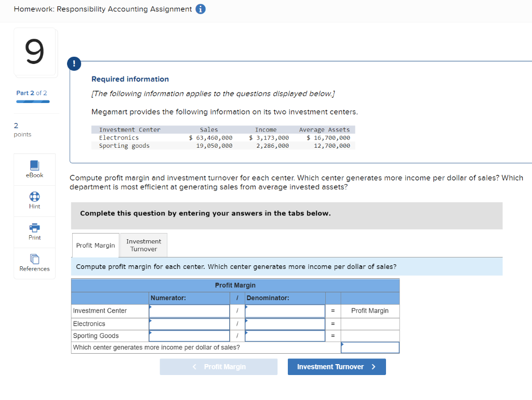Click the Denominator field for Sporting Goods
Screen dimensions: 532x400
[x=285, y=335]
